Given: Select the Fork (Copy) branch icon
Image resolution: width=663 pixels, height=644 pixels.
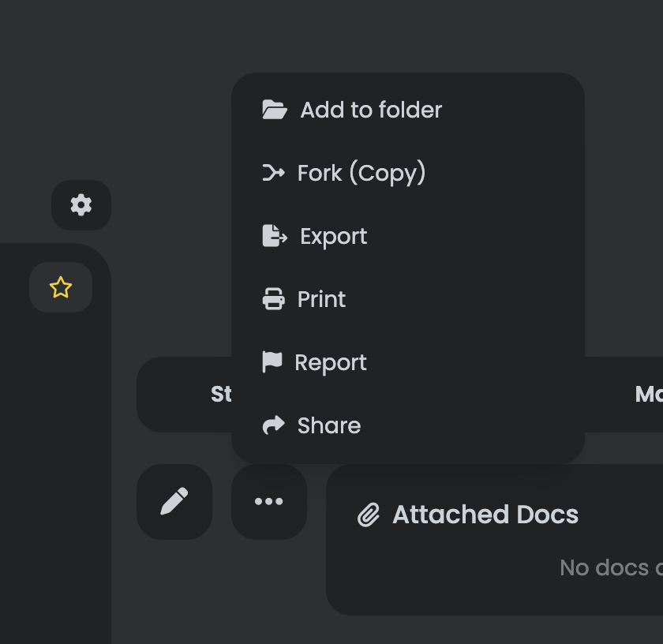Looking at the screenshot, I should (272, 172).
